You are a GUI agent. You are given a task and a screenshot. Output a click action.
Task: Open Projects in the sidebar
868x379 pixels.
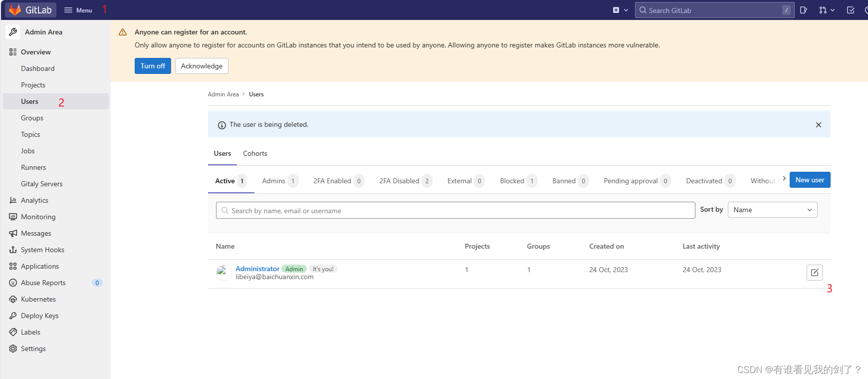click(x=33, y=85)
